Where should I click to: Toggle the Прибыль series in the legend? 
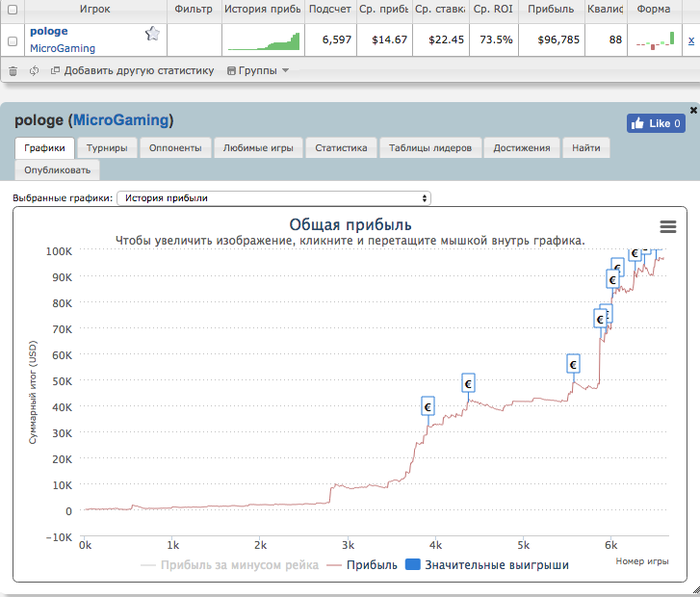[x=362, y=565]
